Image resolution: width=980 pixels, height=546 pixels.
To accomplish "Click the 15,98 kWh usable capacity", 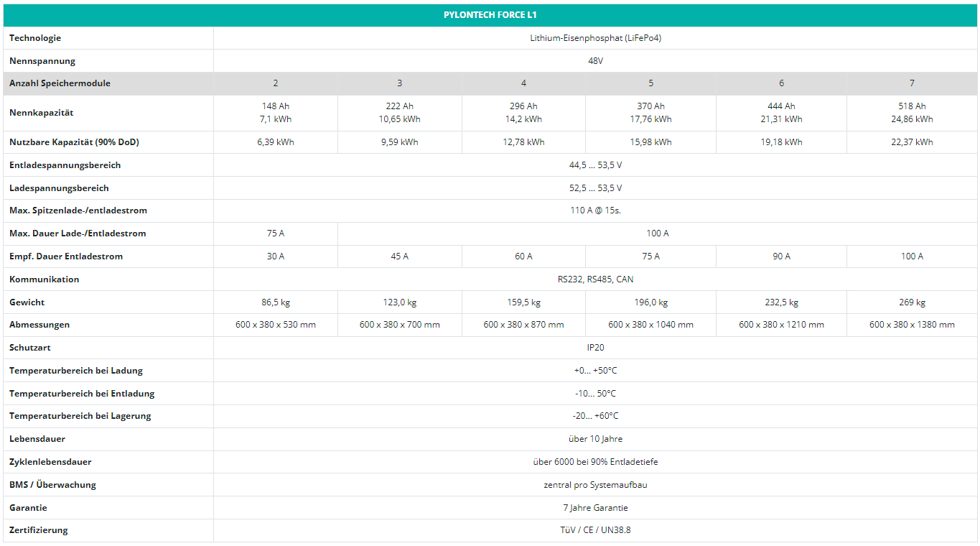I will click(x=651, y=142).
